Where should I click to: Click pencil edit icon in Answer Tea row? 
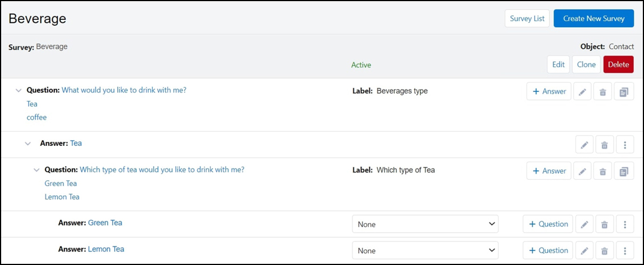point(584,145)
